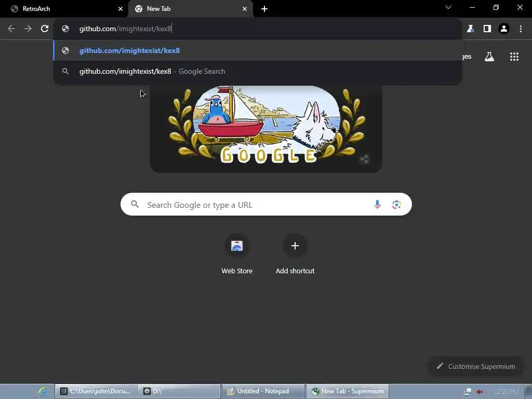
Task: Select the New Tab tab
Action: click(191, 9)
